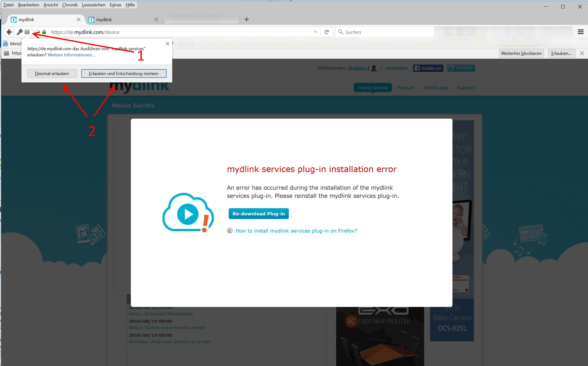588x366 pixels.
Task: Click the Twitter button
Action: pyautogui.click(x=461, y=68)
